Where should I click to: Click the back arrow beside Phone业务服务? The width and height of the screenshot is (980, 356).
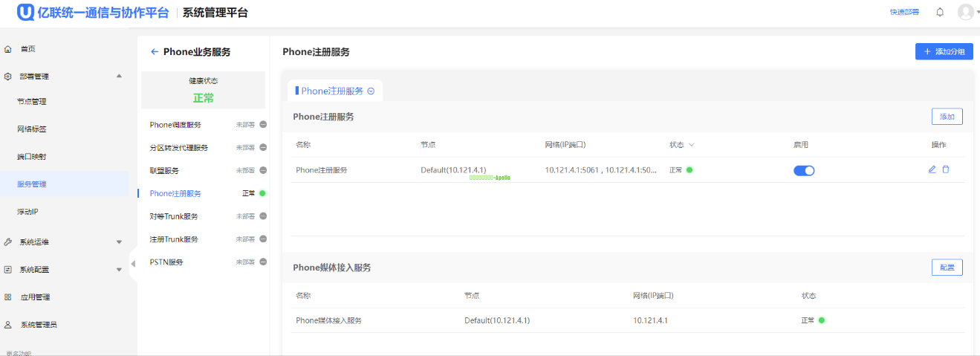coord(155,52)
